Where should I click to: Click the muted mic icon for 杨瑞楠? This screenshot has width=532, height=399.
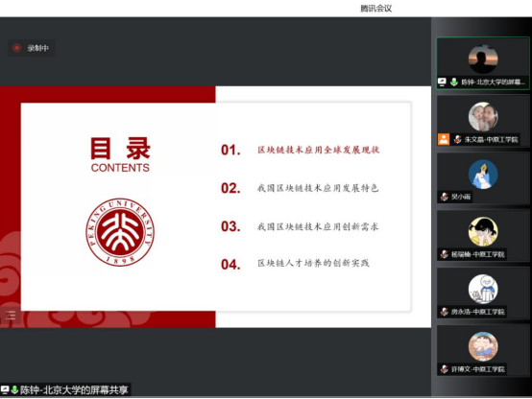click(444, 254)
